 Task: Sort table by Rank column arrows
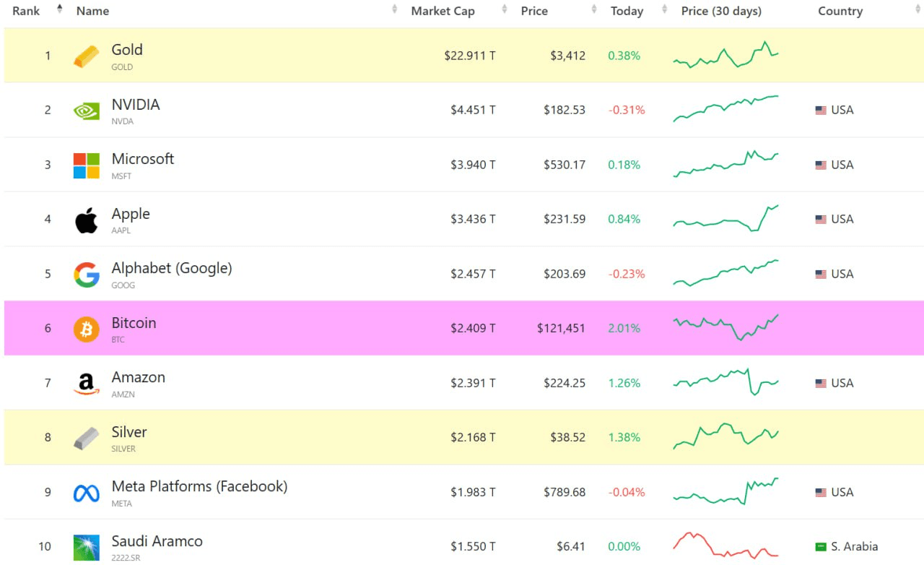60,9
